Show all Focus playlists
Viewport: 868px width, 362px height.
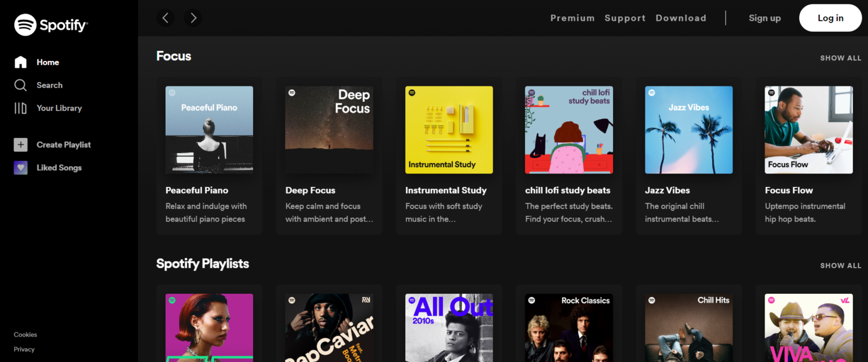click(841, 58)
